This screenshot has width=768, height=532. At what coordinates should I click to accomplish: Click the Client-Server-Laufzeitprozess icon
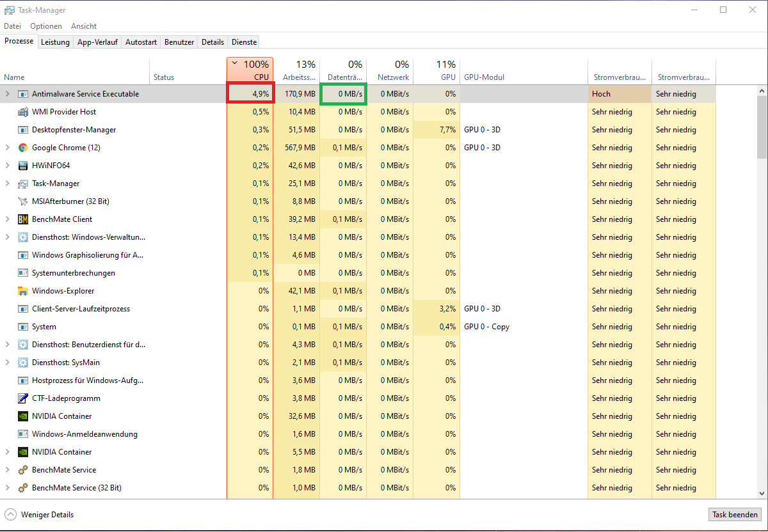tap(23, 309)
